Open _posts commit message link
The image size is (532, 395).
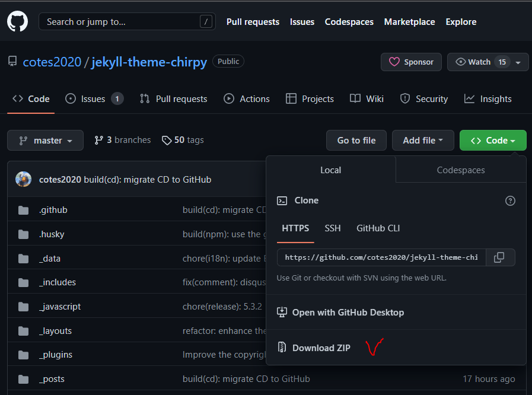click(246, 379)
